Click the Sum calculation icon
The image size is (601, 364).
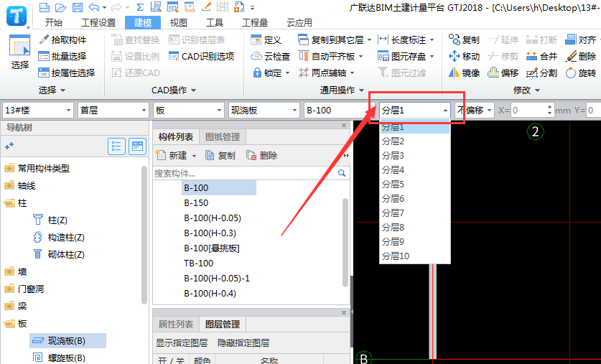(x=140, y=7)
